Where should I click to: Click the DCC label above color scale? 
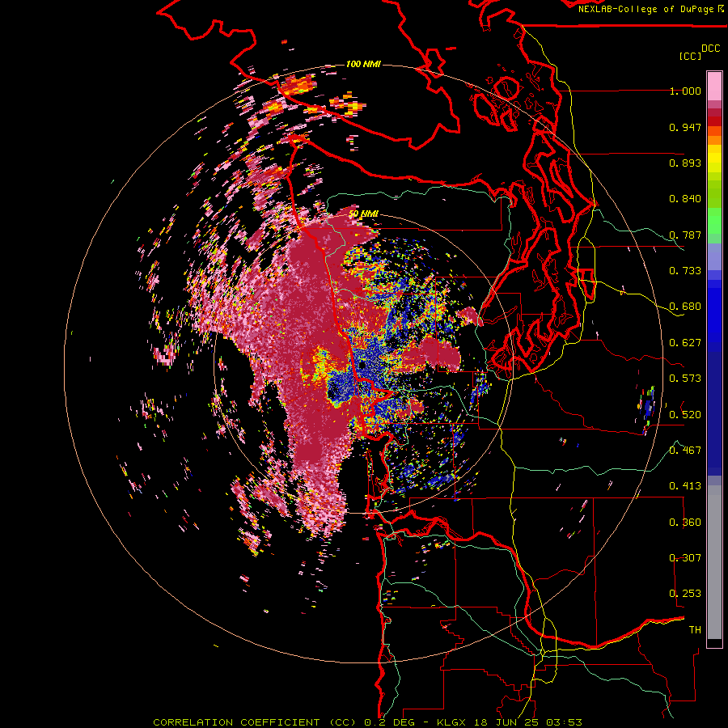pos(710,49)
